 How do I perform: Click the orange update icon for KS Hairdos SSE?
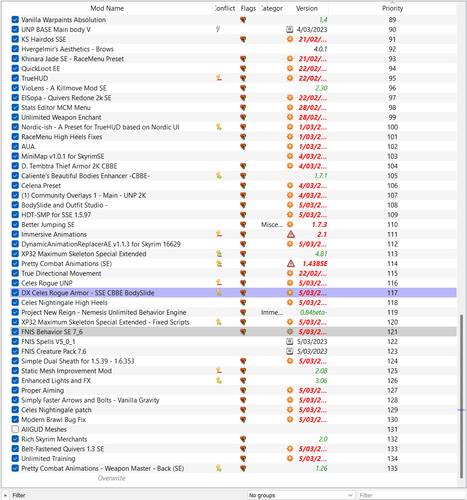290,39
